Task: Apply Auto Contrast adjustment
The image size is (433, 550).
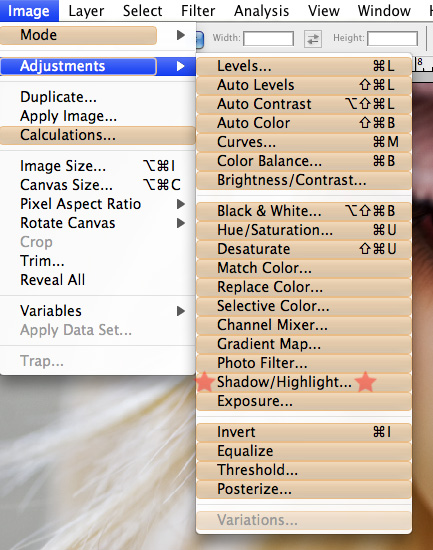Action: (x=304, y=104)
